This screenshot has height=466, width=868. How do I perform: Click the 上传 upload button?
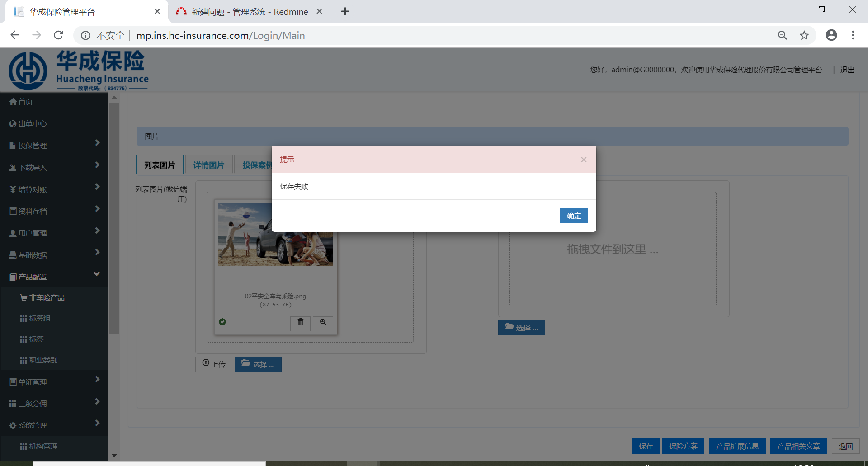pos(214,364)
